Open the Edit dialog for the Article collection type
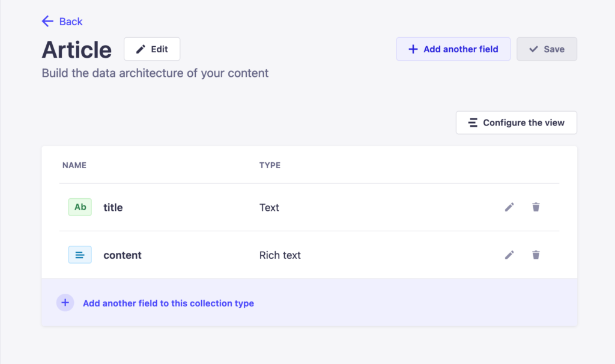This screenshot has width=615, height=364. (152, 49)
